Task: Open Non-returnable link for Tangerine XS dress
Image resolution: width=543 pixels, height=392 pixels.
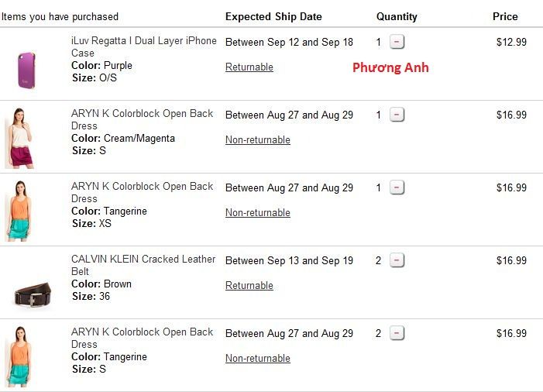Action: point(258,213)
